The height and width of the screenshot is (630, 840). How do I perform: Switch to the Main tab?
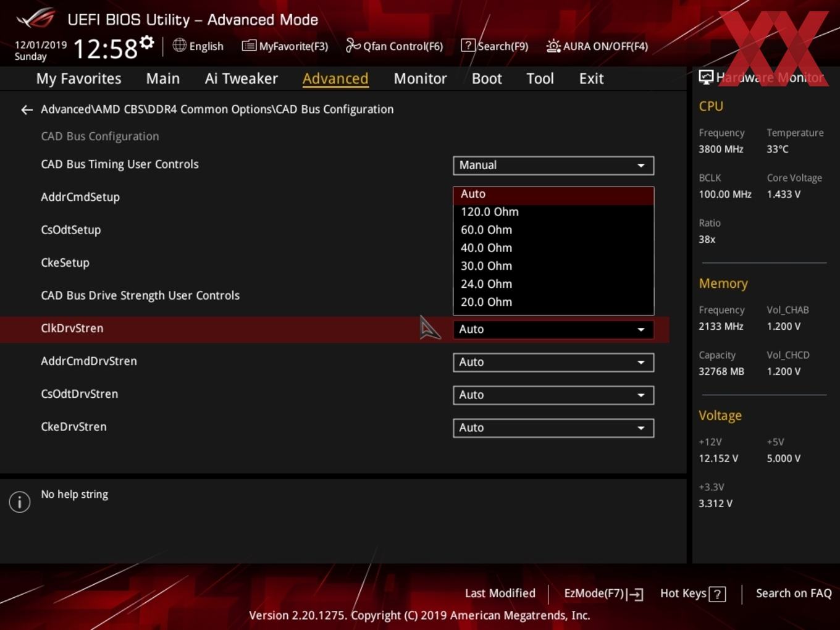(163, 78)
